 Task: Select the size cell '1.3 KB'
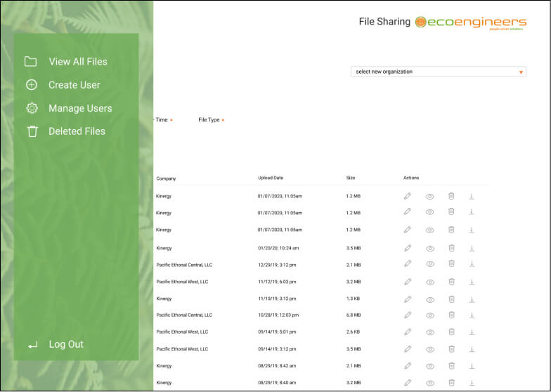pos(353,299)
